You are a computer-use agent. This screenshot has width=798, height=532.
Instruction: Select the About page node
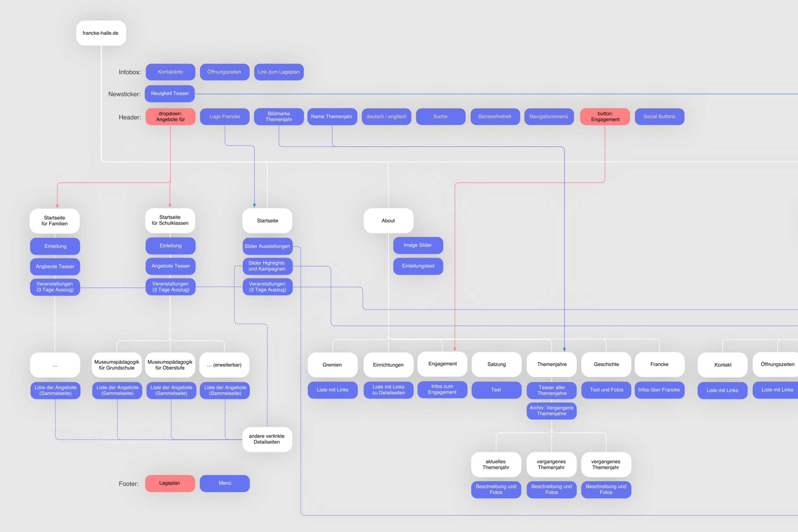[388, 221]
